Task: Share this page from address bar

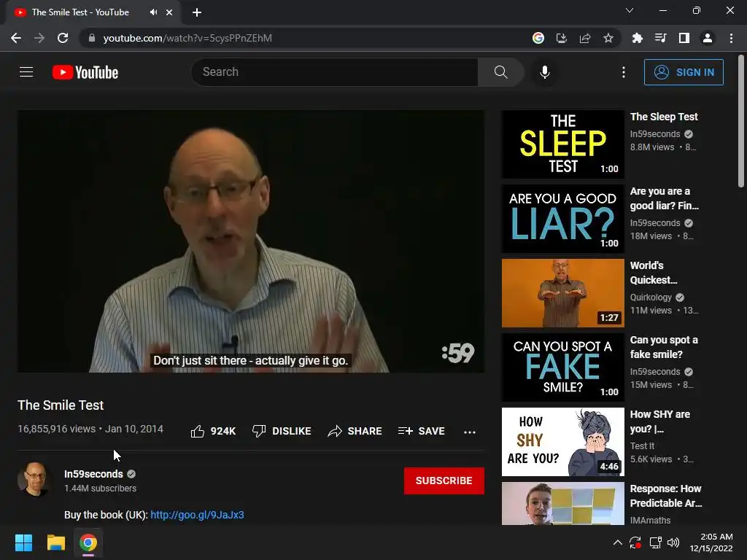Action: tap(585, 38)
